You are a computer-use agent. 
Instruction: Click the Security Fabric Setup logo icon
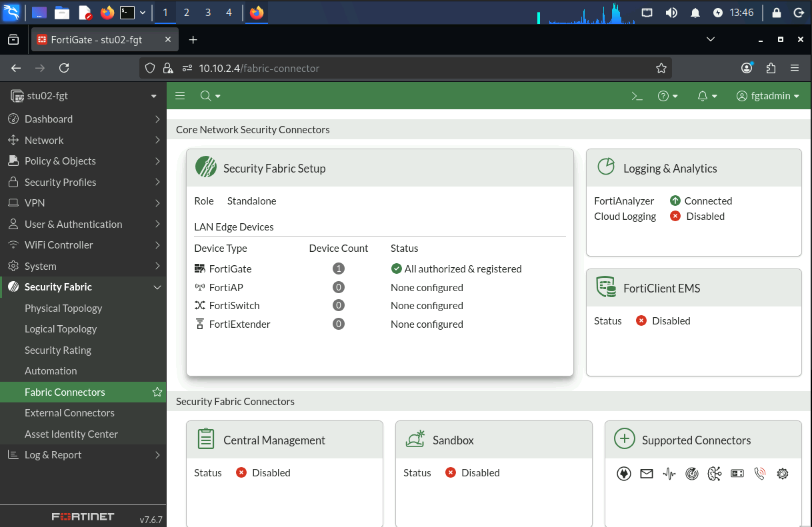point(206,167)
